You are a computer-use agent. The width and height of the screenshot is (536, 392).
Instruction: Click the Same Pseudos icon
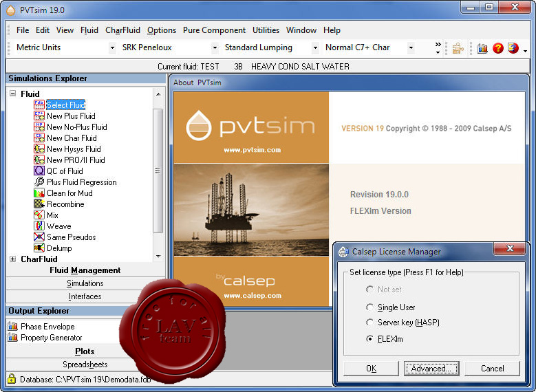click(x=39, y=237)
